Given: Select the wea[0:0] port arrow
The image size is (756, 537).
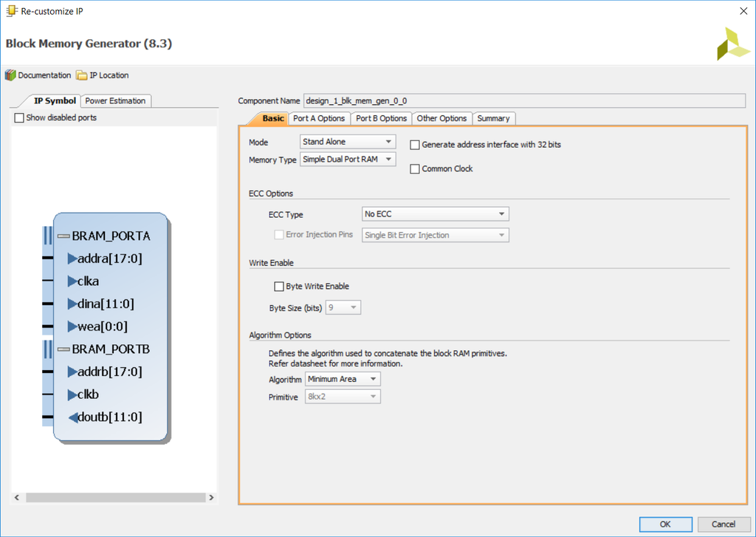Looking at the screenshot, I should coord(72,326).
